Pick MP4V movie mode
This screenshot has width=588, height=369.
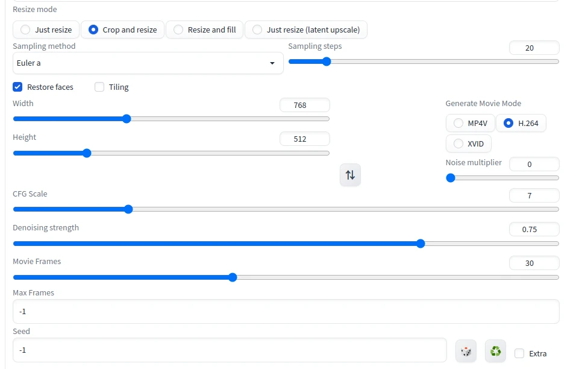(458, 123)
